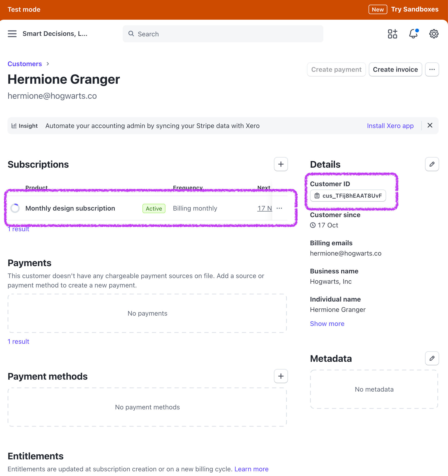Open the notifications bell
Viewport: 448px width, 476px height.
click(413, 34)
